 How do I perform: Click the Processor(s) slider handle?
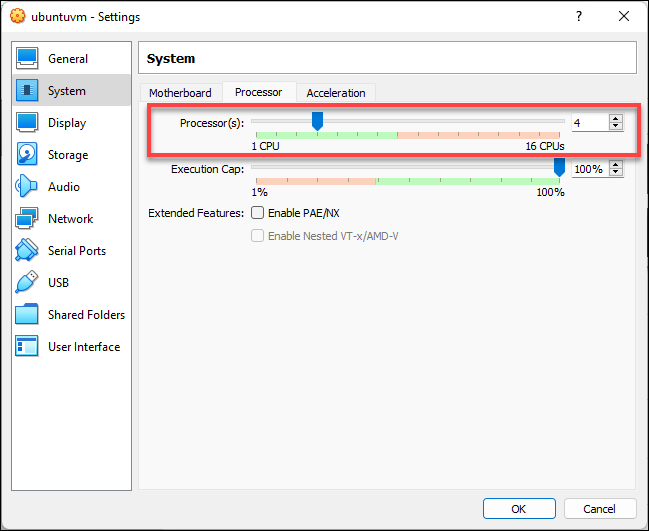point(317,121)
